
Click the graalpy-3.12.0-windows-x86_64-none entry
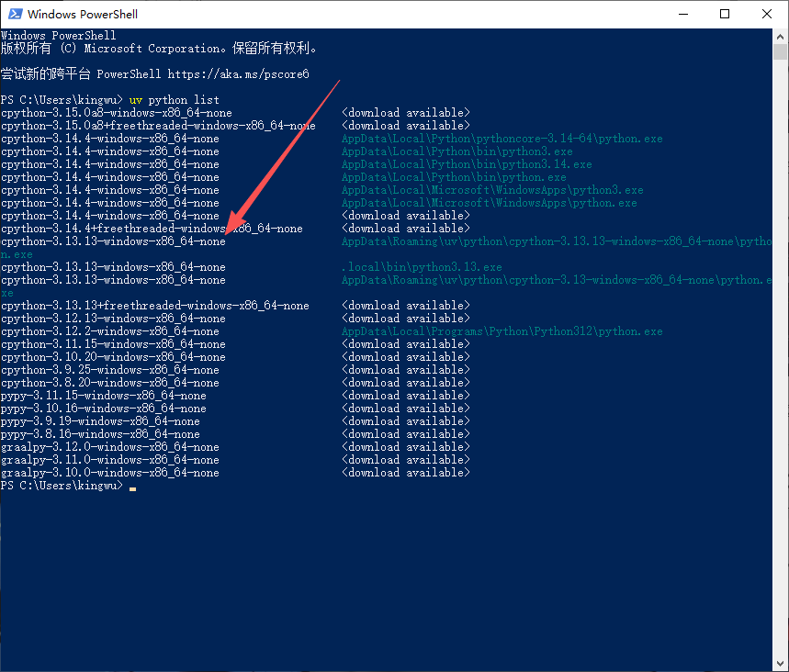(x=109, y=447)
